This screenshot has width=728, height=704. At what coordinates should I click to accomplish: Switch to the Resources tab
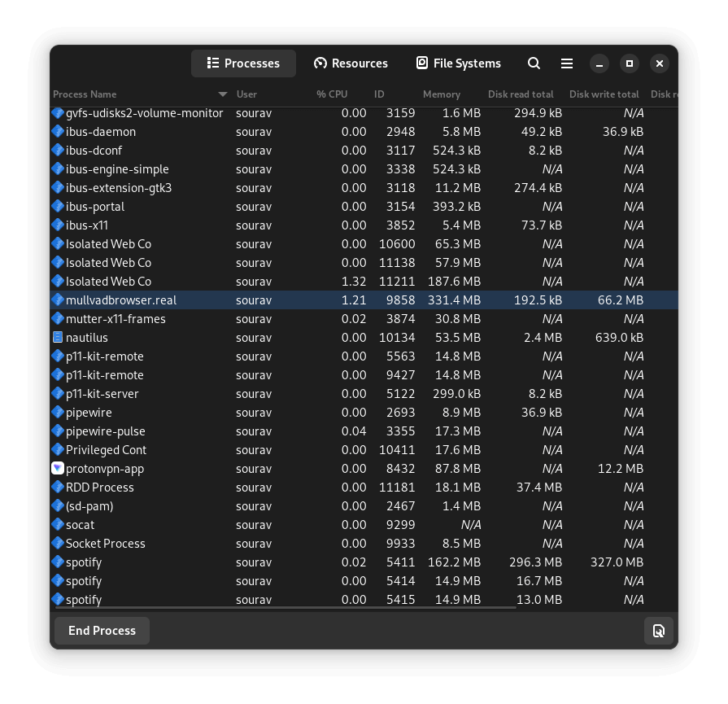click(351, 63)
